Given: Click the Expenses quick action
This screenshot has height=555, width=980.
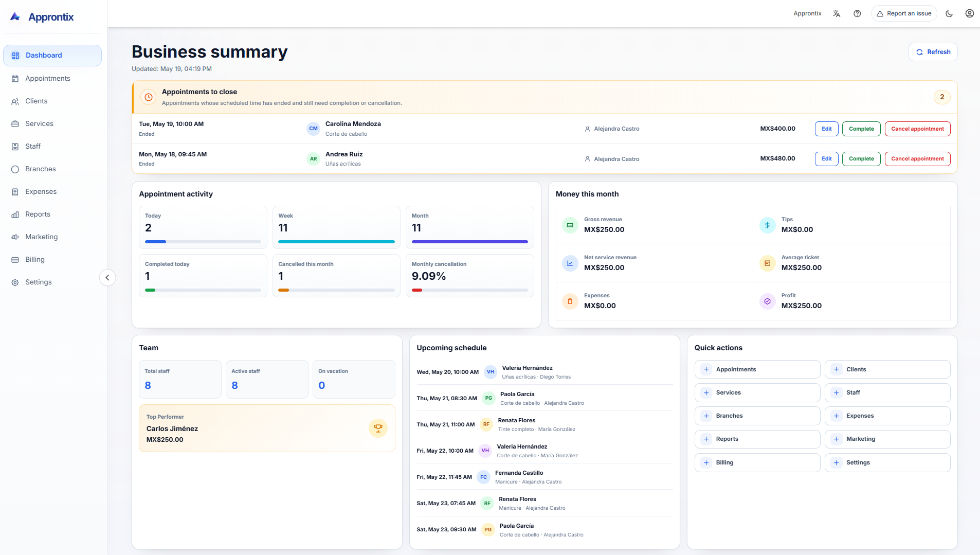Looking at the screenshot, I should [887, 416].
